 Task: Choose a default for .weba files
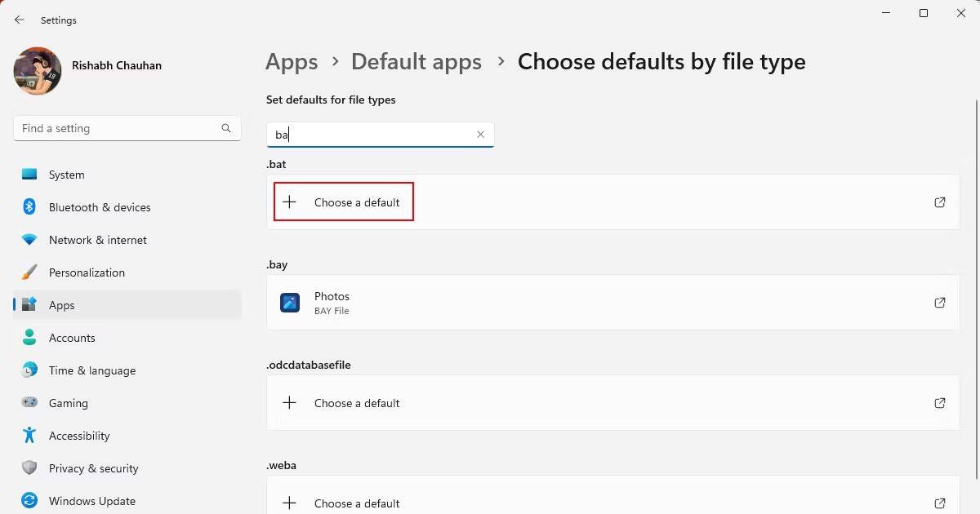pos(357,503)
